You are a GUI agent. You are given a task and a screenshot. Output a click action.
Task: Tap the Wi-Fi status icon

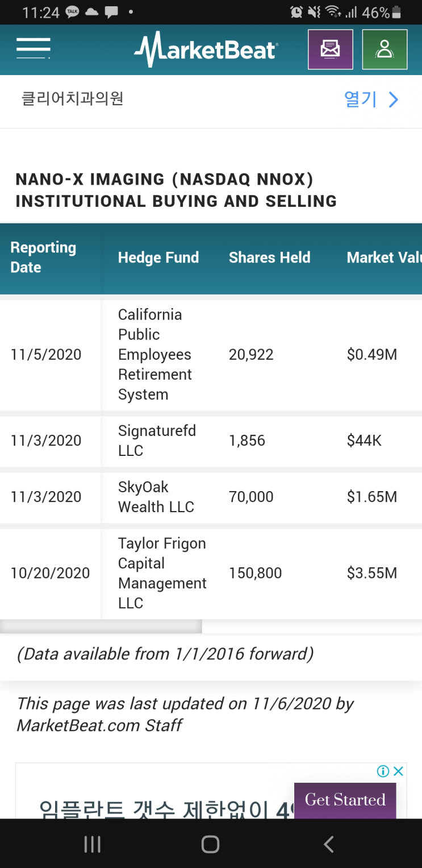coord(333,12)
